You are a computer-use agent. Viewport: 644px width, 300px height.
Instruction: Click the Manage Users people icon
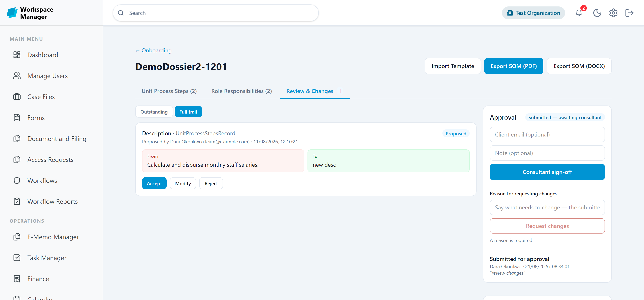click(17, 76)
